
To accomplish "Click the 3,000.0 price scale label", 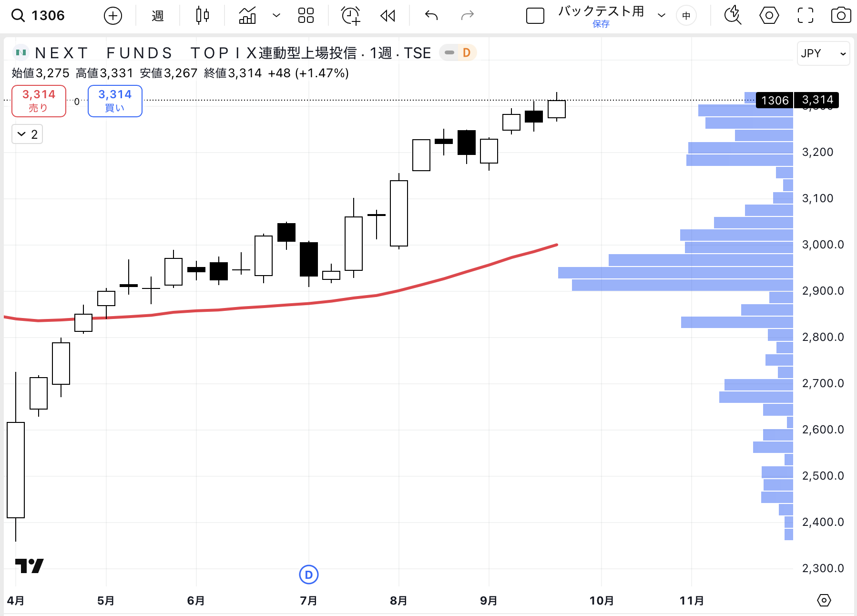I will pos(823,245).
